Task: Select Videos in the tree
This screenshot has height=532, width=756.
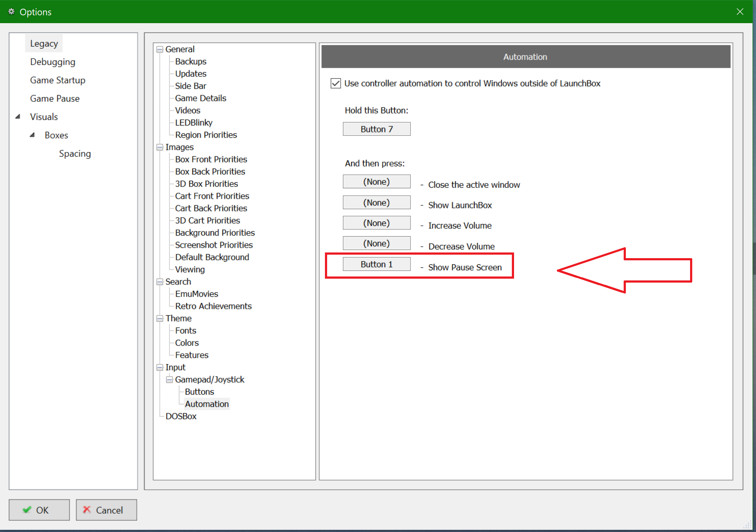Action: pyautogui.click(x=188, y=111)
